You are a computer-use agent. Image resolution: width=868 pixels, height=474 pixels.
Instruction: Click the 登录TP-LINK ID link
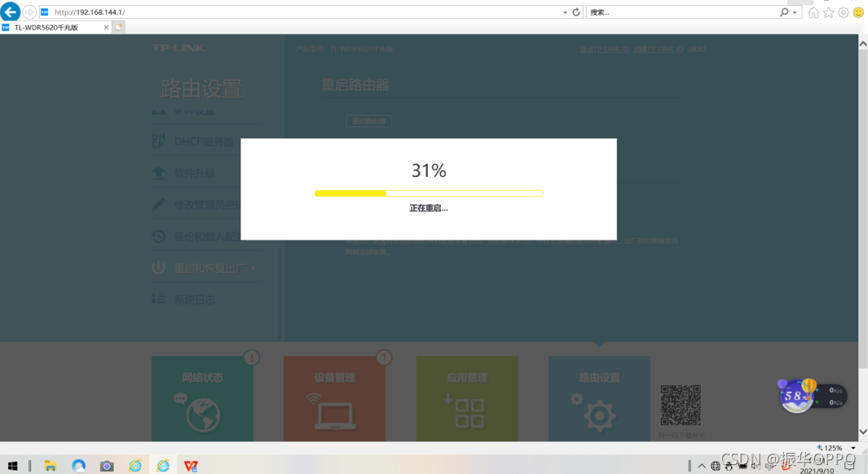(x=604, y=49)
